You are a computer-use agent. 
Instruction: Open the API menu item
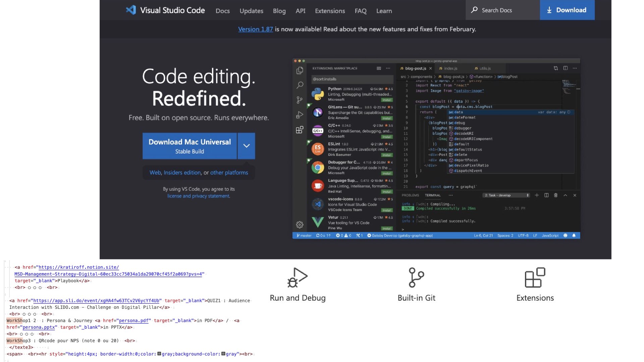pos(301,11)
